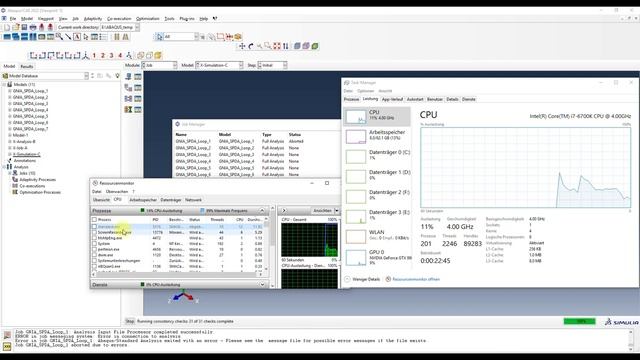Click the selection filter field showing All
Image resolution: width=640 pixels, height=360 pixels.
point(179,37)
